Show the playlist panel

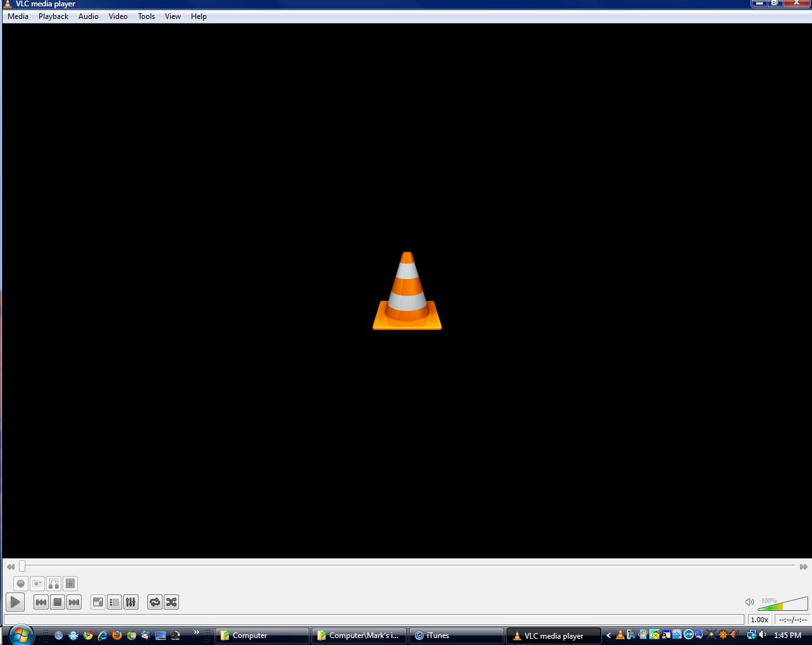click(x=114, y=602)
